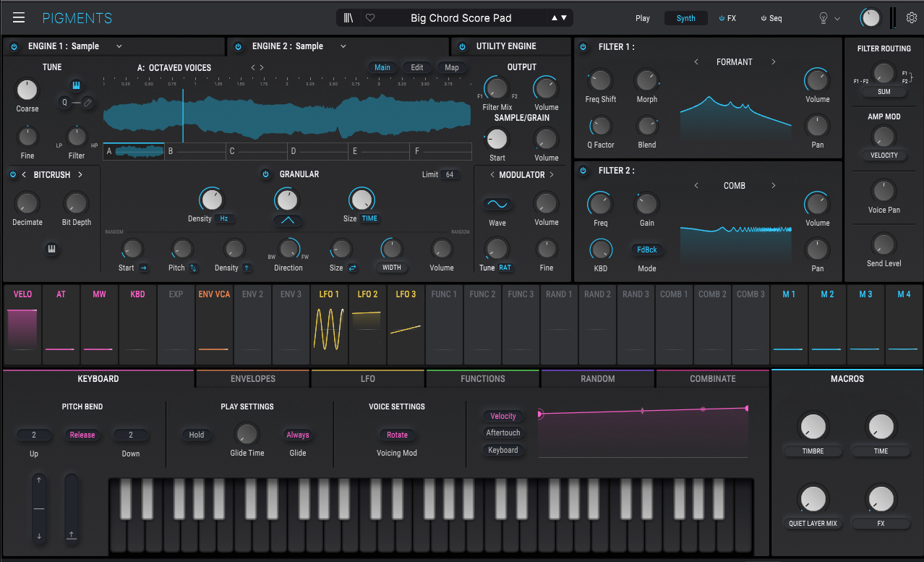This screenshot has height=562, width=924.
Task: Open the Size TIME unit selector
Action: 369,218
